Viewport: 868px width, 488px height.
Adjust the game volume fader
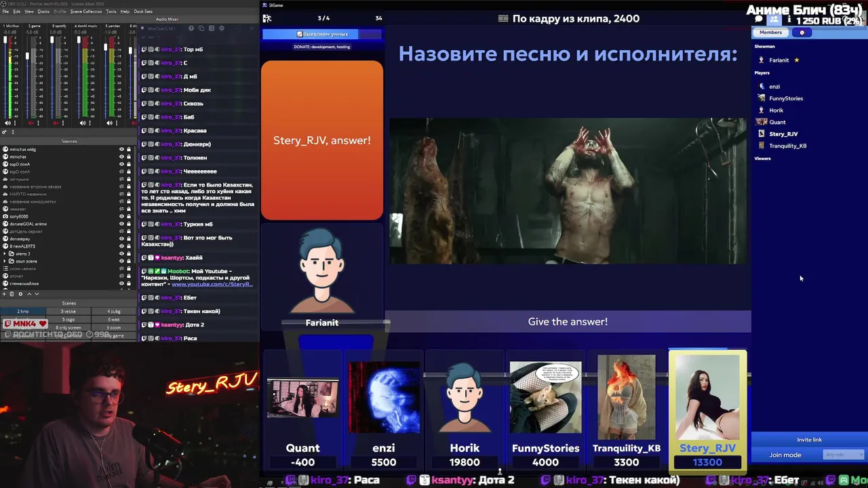coord(27,56)
